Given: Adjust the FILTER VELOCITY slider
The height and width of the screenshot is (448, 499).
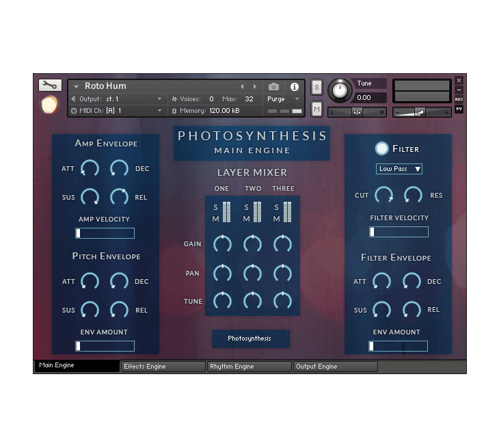Looking at the screenshot, I should (399, 232).
